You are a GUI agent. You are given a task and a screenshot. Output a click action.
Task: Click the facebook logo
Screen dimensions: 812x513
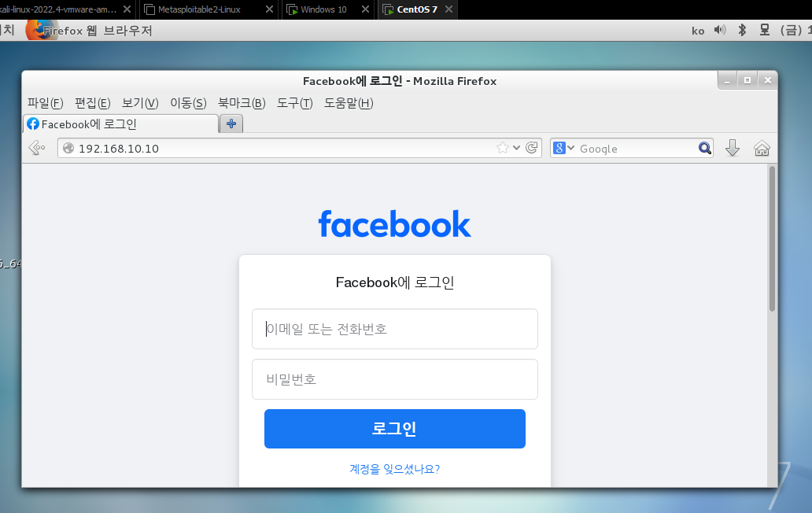[x=395, y=224]
